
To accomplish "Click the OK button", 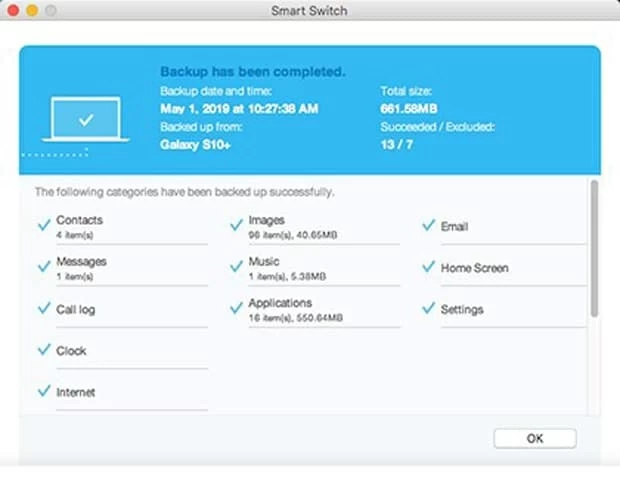I will [x=535, y=438].
